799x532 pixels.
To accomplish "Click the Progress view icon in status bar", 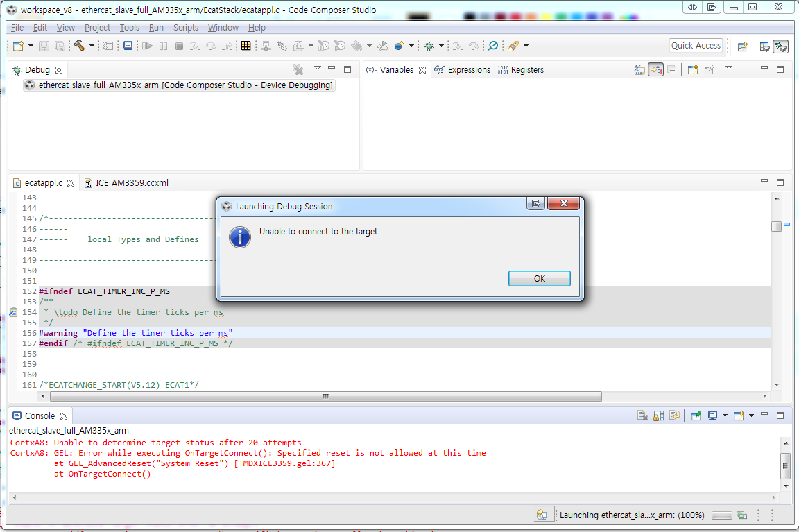I will (742, 515).
